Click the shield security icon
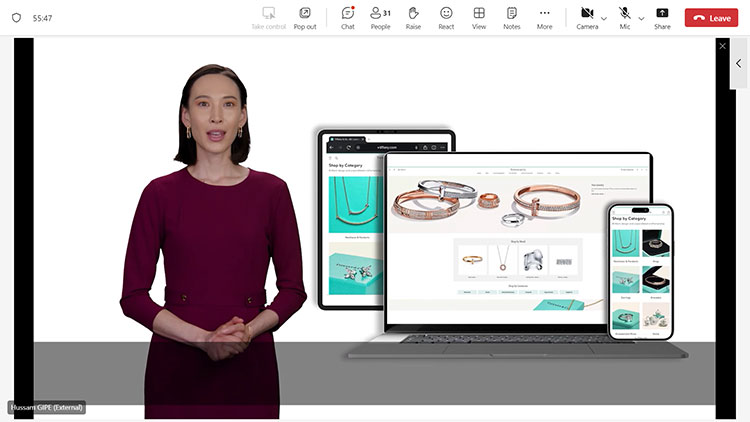Image resolution: width=750 pixels, height=422 pixels. coord(16,18)
